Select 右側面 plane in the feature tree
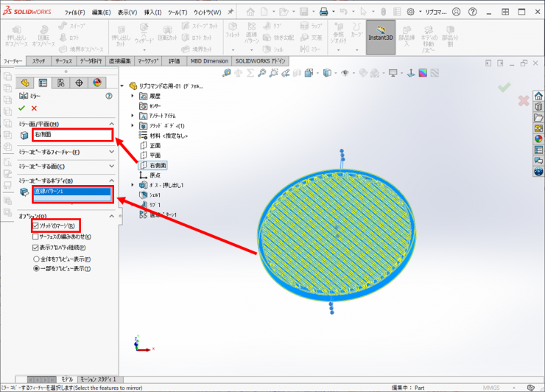This screenshot has width=545, height=392. click(x=158, y=166)
